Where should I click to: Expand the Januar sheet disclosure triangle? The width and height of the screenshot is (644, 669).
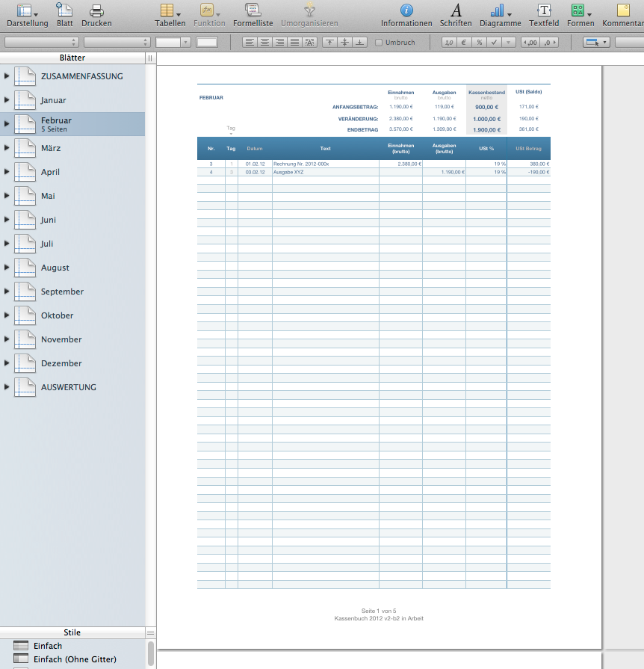(7, 100)
